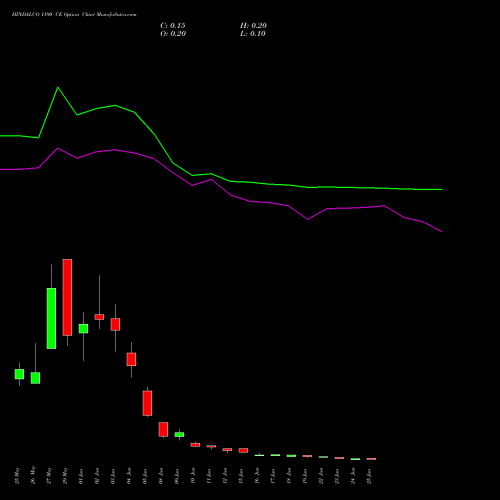The height and width of the screenshot is (500, 500).
Task: Click the low value "L: 0.10"
Action: pyautogui.click(x=253, y=34)
